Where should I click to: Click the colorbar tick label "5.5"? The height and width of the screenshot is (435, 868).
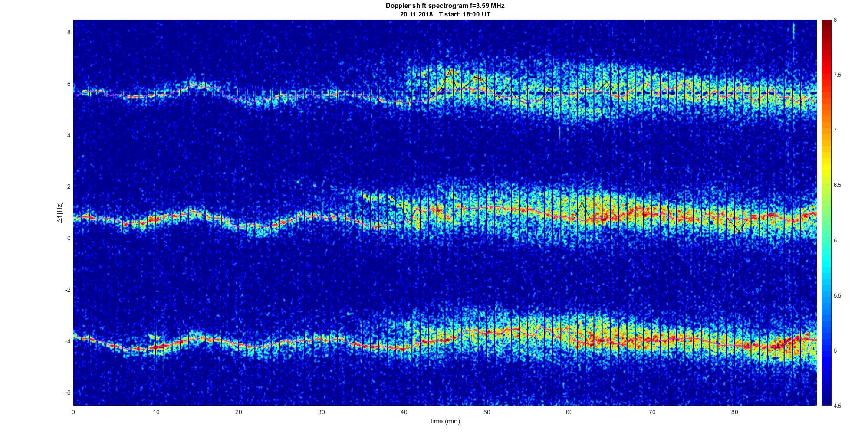pyautogui.click(x=838, y=296)
